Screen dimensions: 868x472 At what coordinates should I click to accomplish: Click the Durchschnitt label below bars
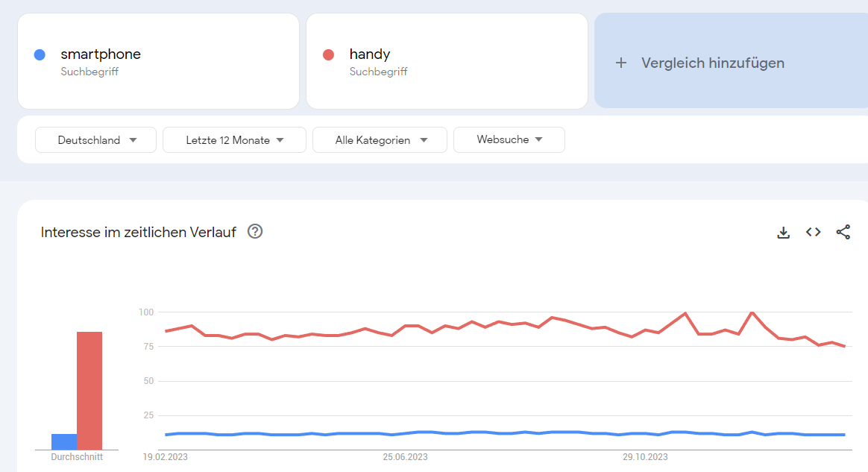tap(77, 457)
